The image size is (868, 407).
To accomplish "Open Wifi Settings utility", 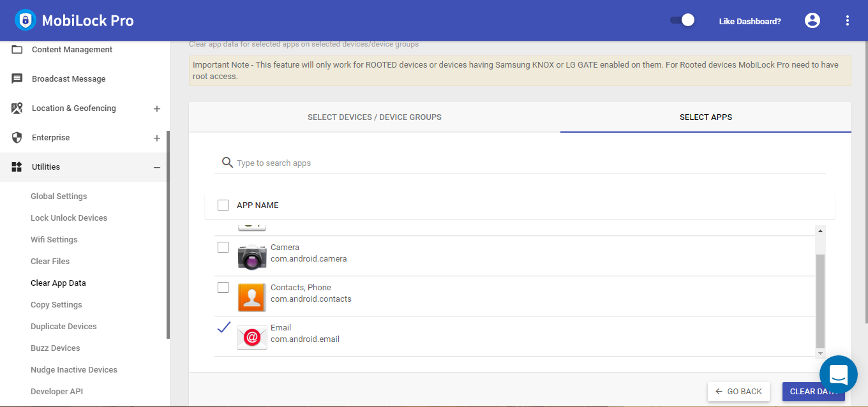I will (x=54, y=240).
